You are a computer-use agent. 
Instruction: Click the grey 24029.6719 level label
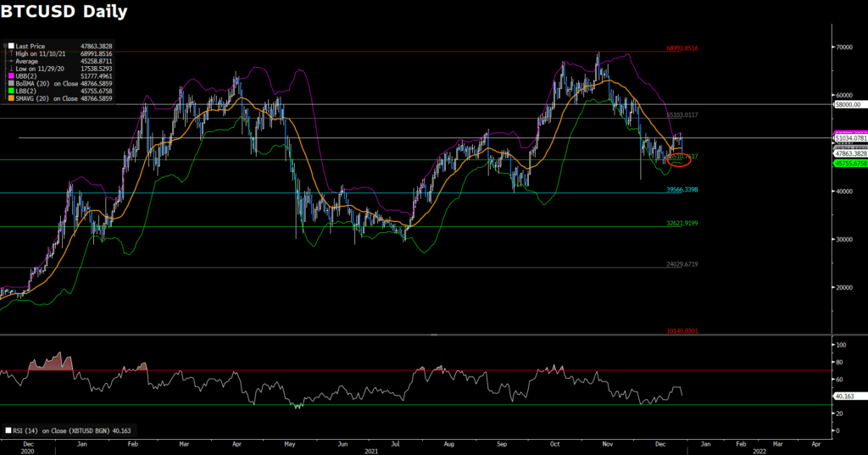(682, 264)
